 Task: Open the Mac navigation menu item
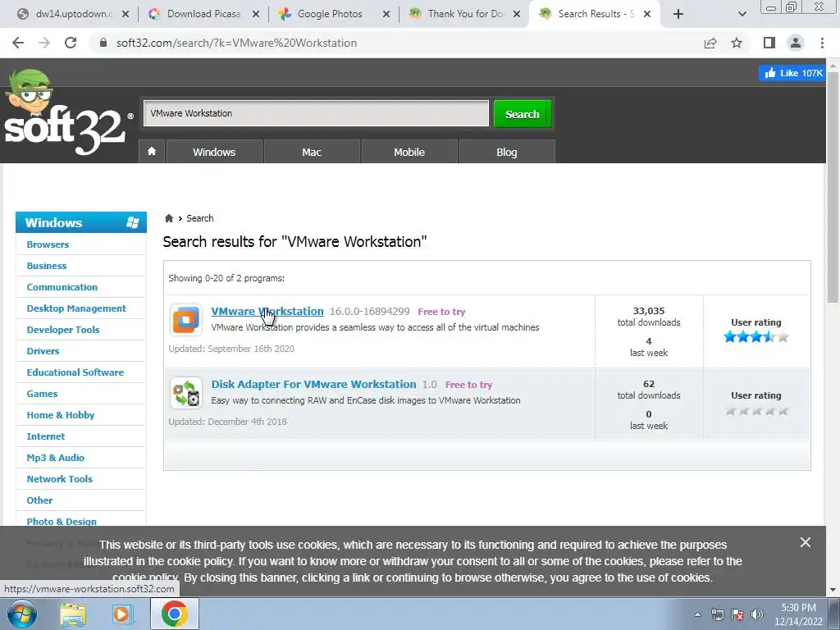point(312,152)
